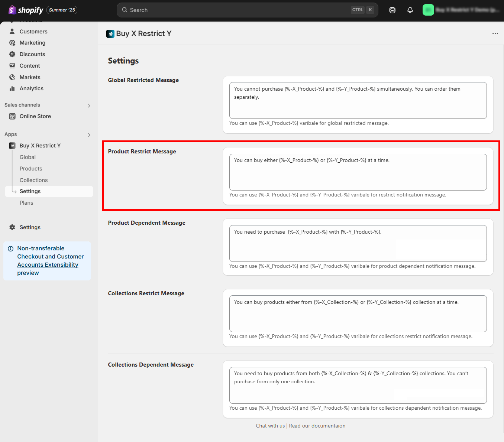Edit the Product Restrict Message text area

click(x=358, y=172)
